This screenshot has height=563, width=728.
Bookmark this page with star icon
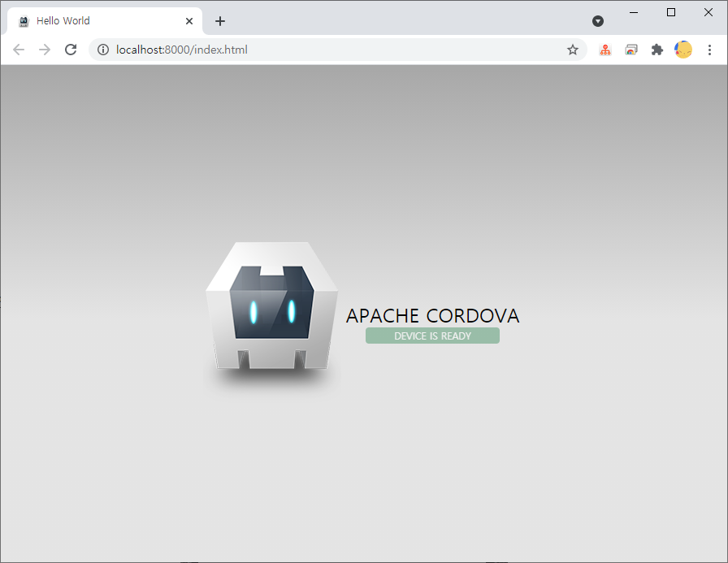[x=573, y=50]
